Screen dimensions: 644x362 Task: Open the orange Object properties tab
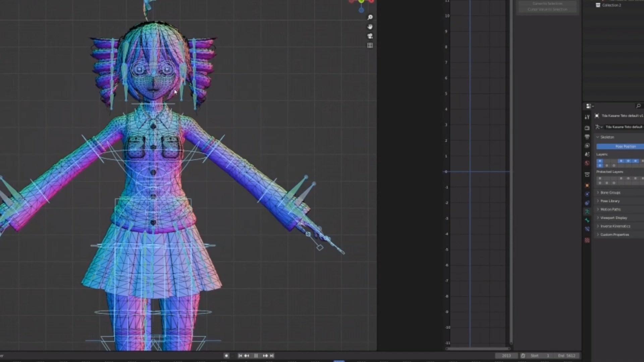(x=587, y=185)
